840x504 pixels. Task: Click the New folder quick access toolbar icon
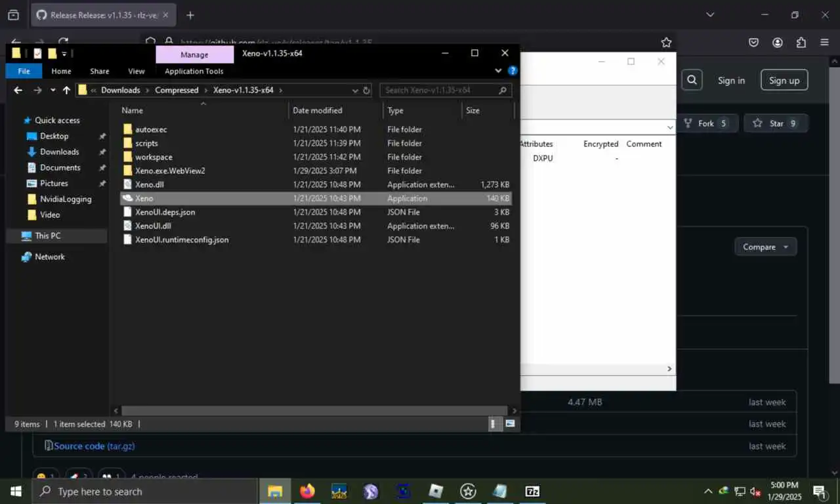[x=52, y=54]
